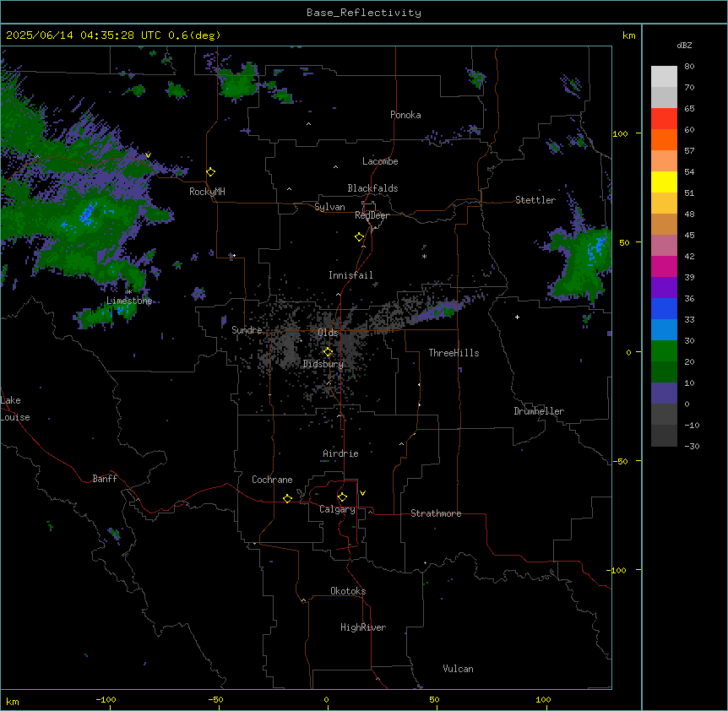This screenshot has height=711, width=728.
Task: Click the Base_Reflectivity title text
Action: [364, 13]
